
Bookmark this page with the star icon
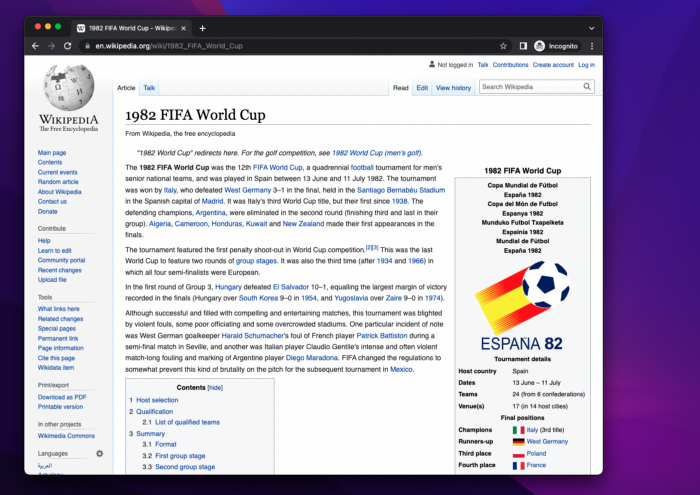pos(503,46)
